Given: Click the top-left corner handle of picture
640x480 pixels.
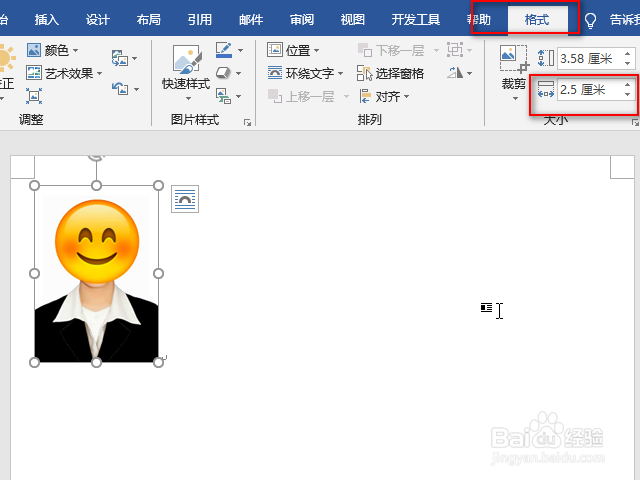Looking at the screenshot, I should click(x=35, y=186).
